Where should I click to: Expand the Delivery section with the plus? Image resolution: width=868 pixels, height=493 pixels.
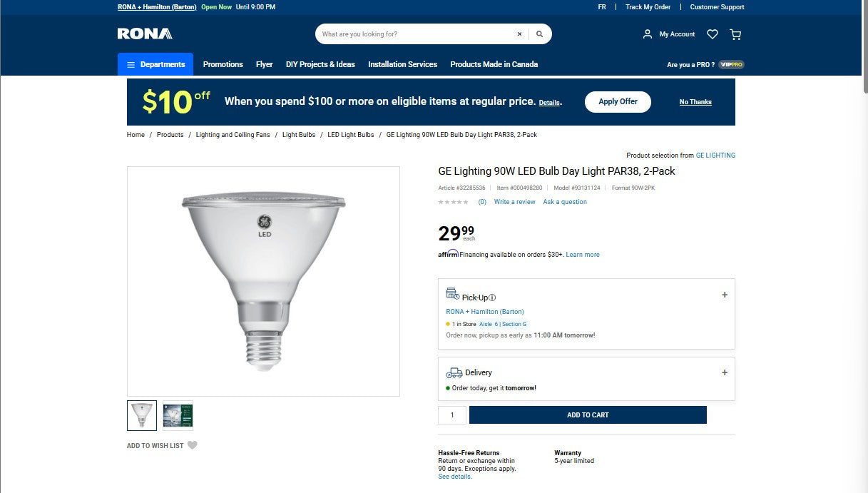724,372
